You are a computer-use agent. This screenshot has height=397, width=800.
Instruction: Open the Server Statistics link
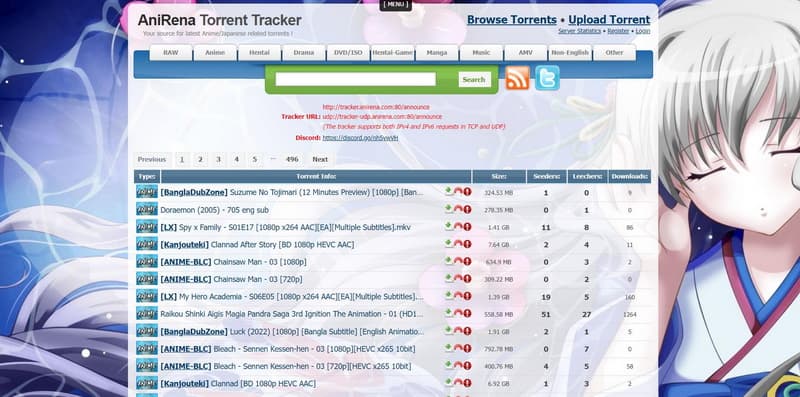580,31
